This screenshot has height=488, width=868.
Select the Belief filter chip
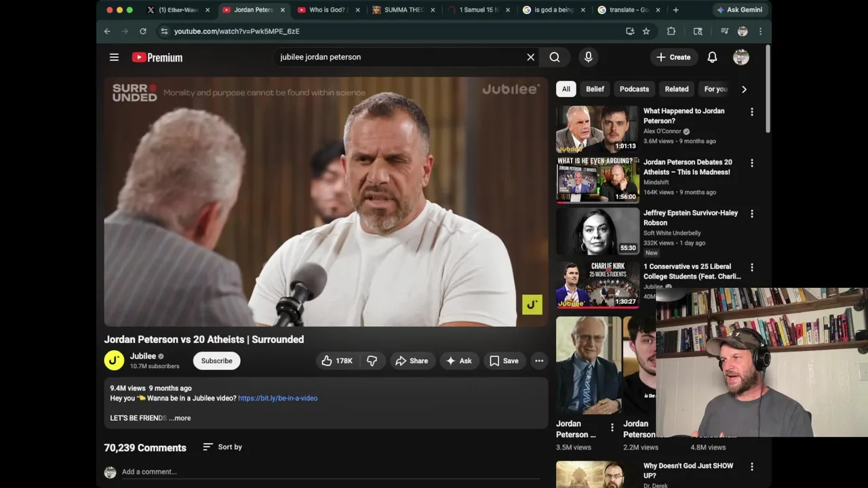tap(595, 89)
